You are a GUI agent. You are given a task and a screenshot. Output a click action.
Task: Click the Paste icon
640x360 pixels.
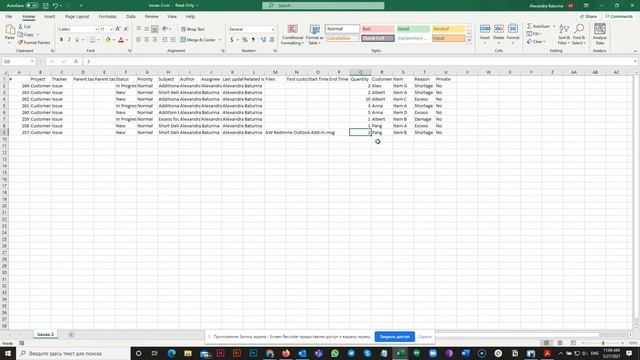10,30
